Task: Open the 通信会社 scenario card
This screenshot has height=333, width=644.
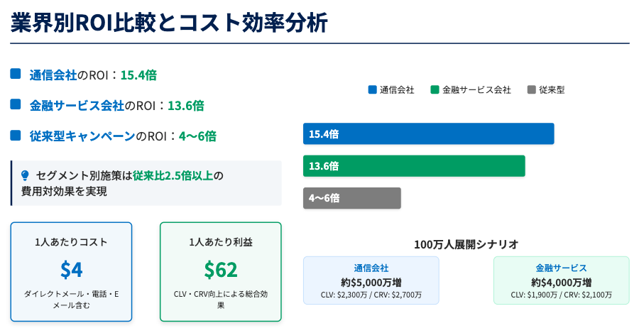Action: 371,280
